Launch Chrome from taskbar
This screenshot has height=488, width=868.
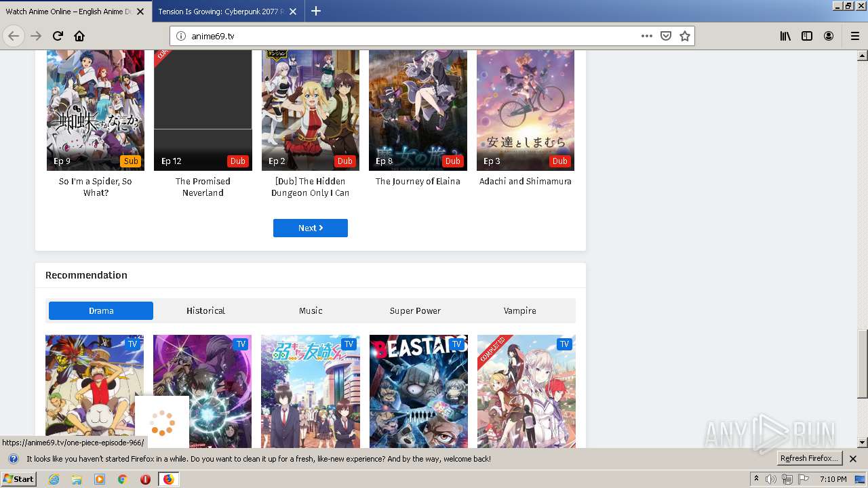tap(122, 479)
